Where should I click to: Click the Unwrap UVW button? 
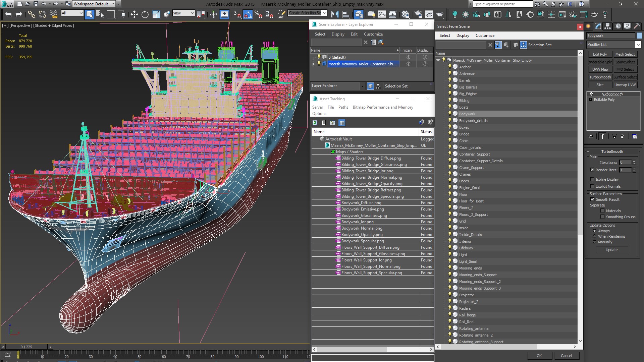pos(625,85)
